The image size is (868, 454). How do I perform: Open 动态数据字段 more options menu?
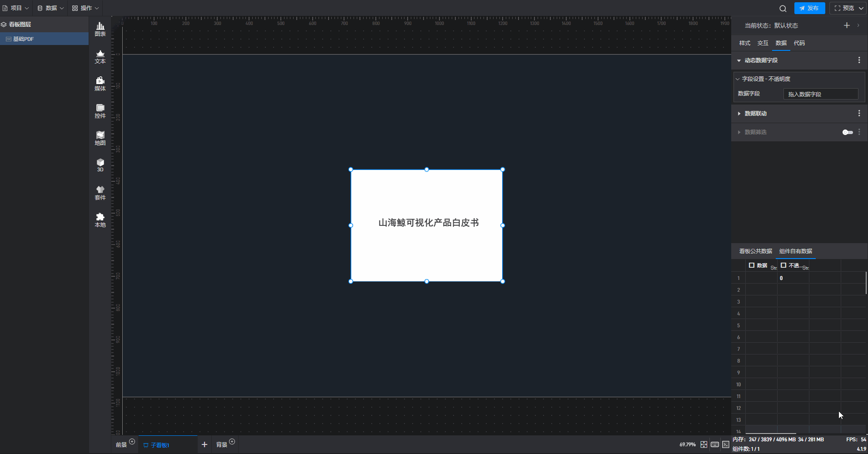859,60
